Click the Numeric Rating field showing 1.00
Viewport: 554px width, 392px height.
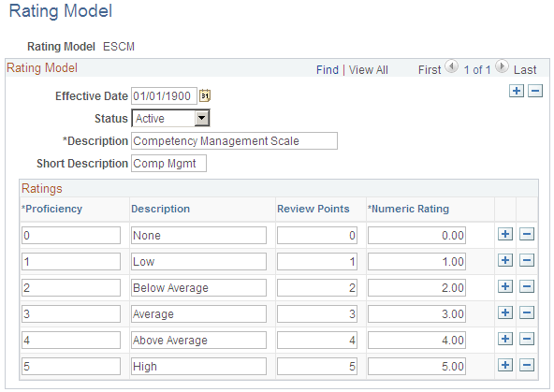pos(416,261)
